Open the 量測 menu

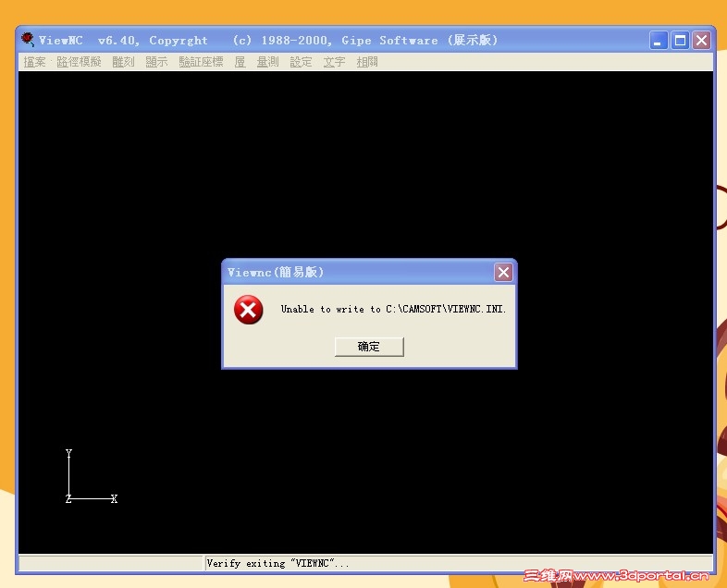267,62
